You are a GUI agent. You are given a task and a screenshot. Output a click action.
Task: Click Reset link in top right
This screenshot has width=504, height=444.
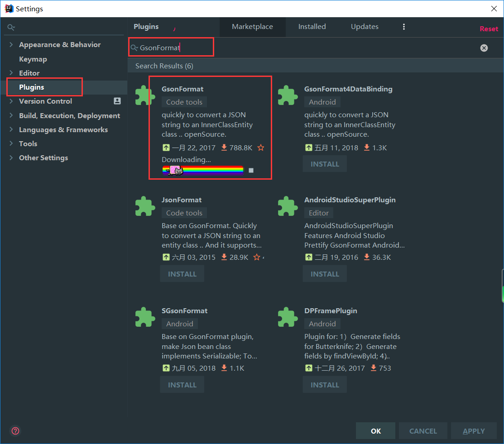pos(489,29)
